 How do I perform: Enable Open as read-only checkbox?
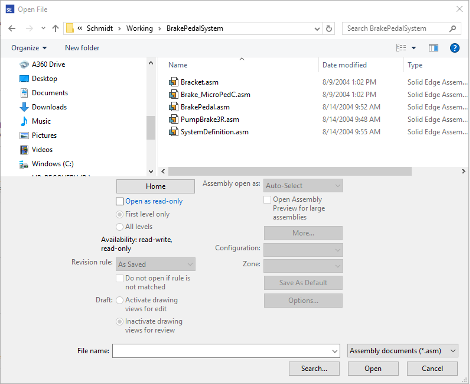pos(120,201)
